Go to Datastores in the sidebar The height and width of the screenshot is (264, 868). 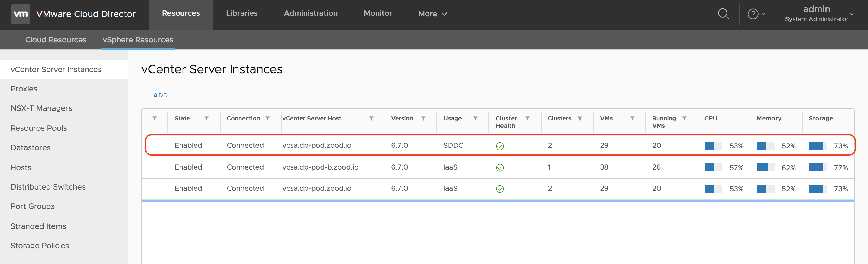pyautogui.click(x=30, y=147)
